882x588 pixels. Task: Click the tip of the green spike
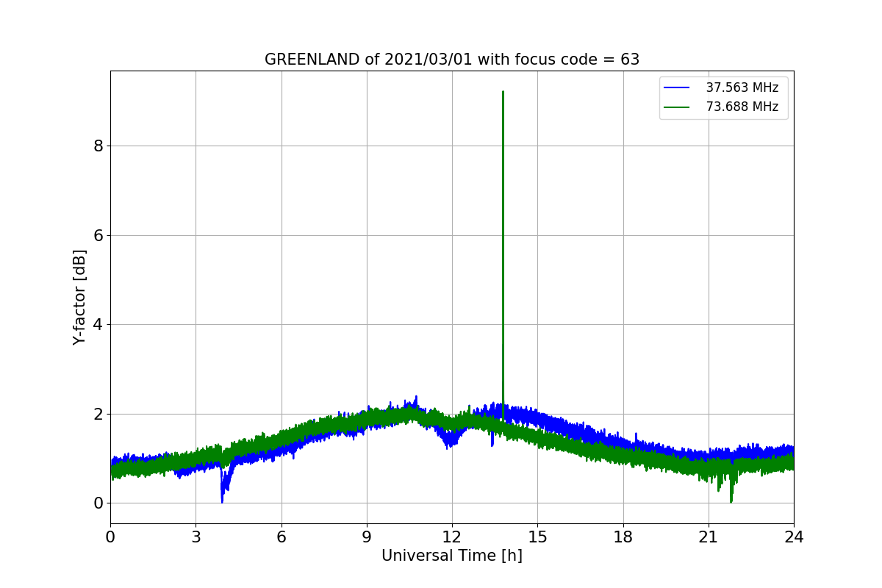tap(503, 92)
